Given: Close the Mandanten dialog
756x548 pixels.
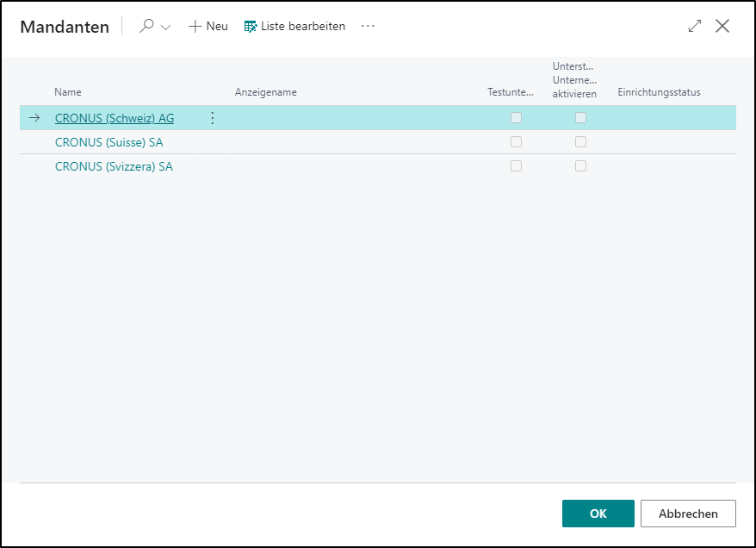Looking at the screenshot, I should coord(722,26).
